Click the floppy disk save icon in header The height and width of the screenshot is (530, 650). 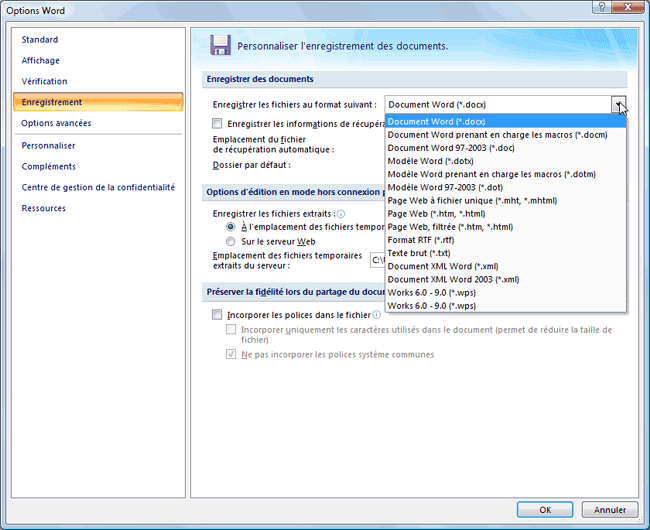pyautogui.click(x=221, y=45)
